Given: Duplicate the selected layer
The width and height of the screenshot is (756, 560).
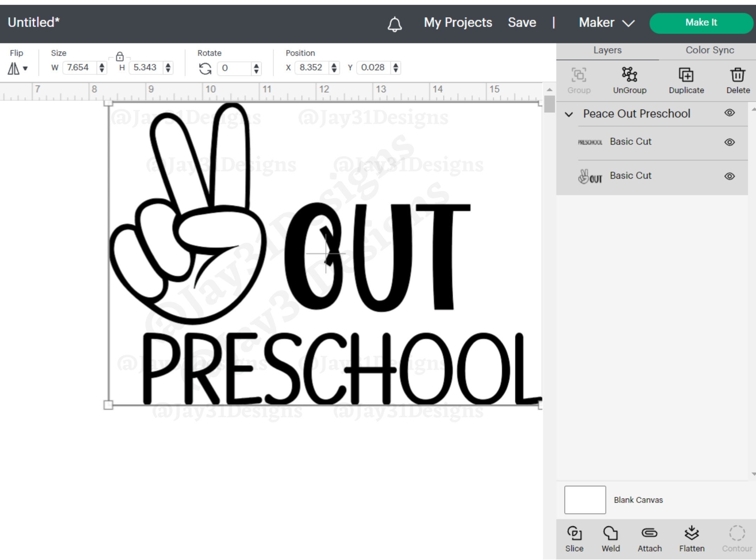Looking at the screenshot, I should 686,75.
